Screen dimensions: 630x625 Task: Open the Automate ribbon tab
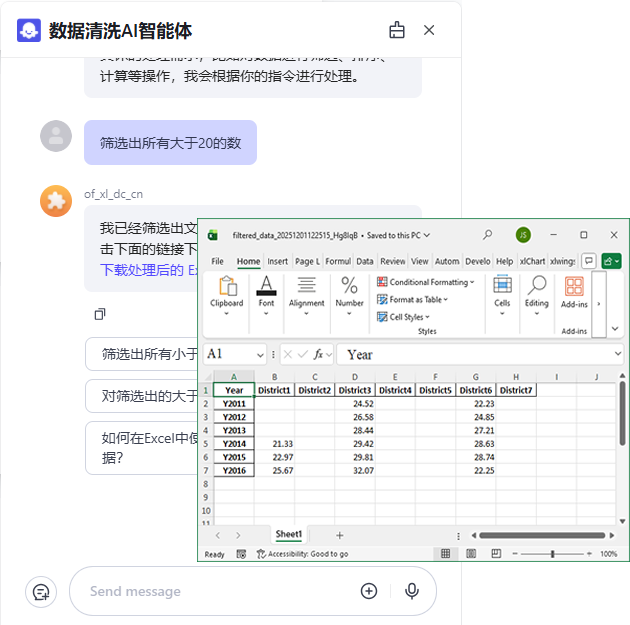447,261
